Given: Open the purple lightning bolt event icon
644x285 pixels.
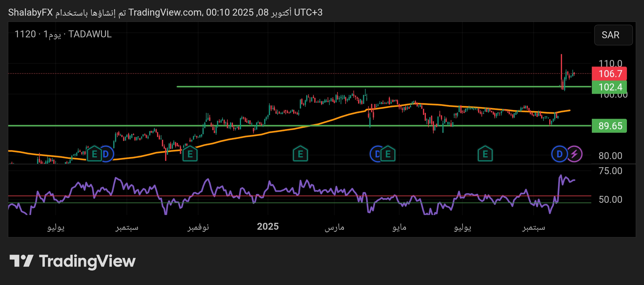Looking at the screenshot, I should coord(574,154).
